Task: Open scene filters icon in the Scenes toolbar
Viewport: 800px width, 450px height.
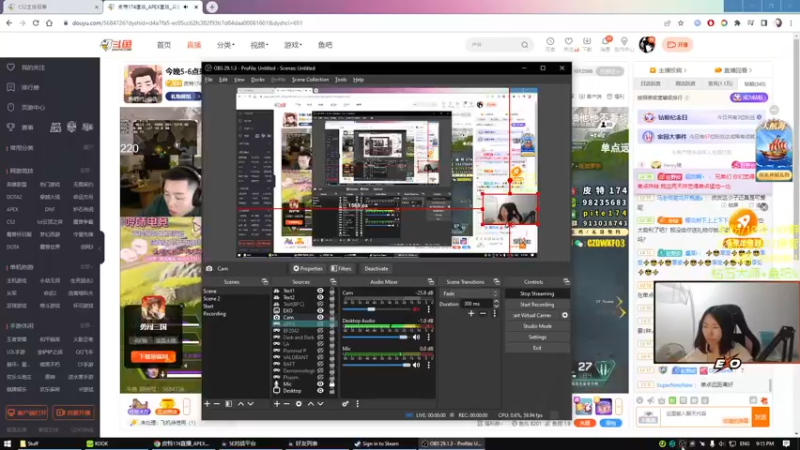Action: click(229, 404)
